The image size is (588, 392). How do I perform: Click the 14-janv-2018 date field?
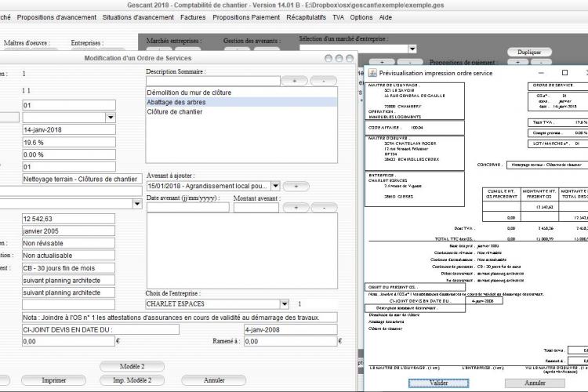click(x=69, y=130)
